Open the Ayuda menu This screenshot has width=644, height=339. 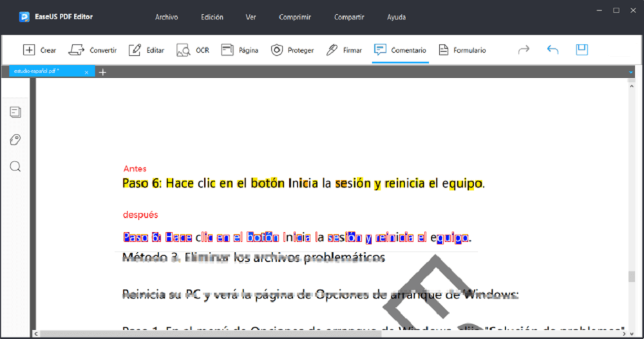pos(396,17)
